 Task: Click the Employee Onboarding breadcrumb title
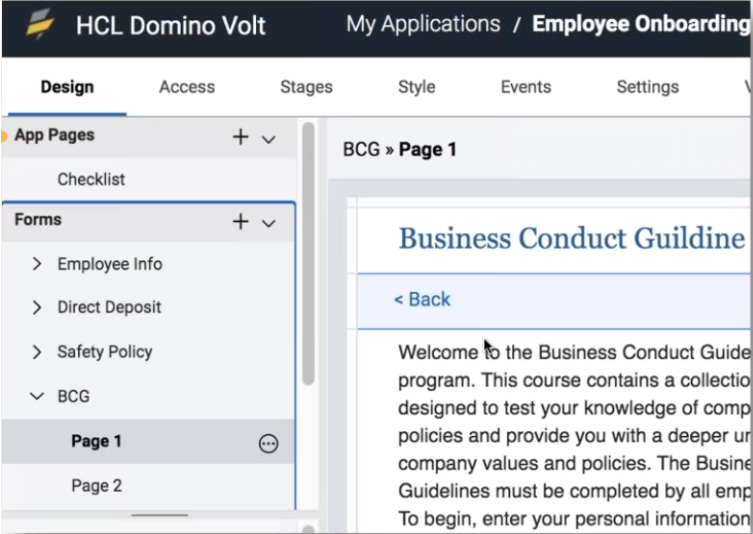(641, 24)
